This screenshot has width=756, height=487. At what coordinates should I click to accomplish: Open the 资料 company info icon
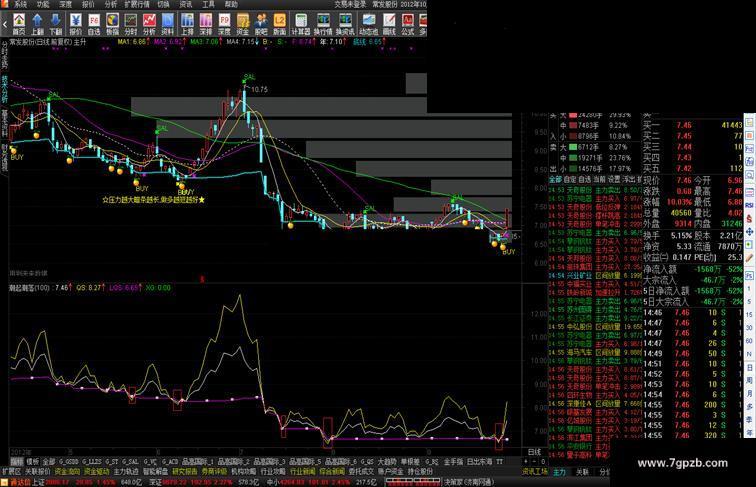[167, 24]
